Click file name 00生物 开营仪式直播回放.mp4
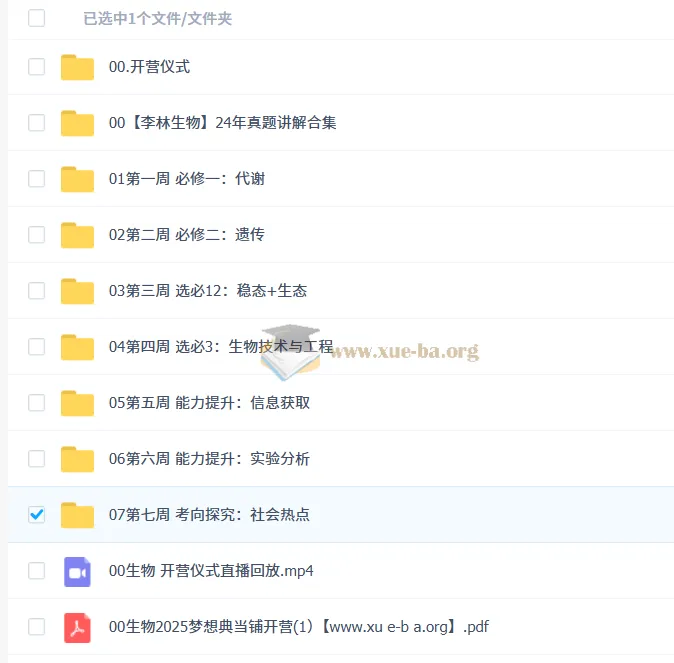674x663 pixels. pos(211,571)
